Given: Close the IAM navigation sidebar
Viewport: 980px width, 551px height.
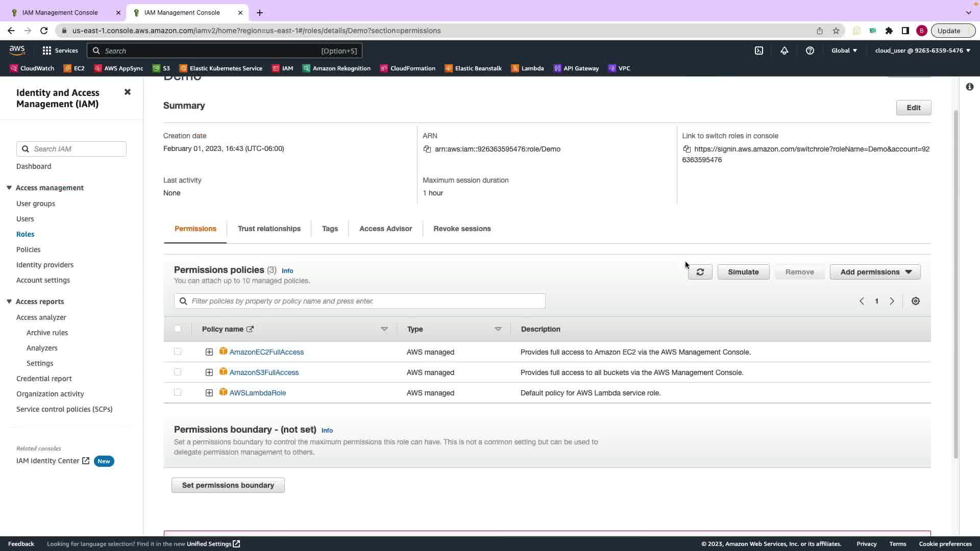Looking at the screenshot, I should (x=127, y=92).
